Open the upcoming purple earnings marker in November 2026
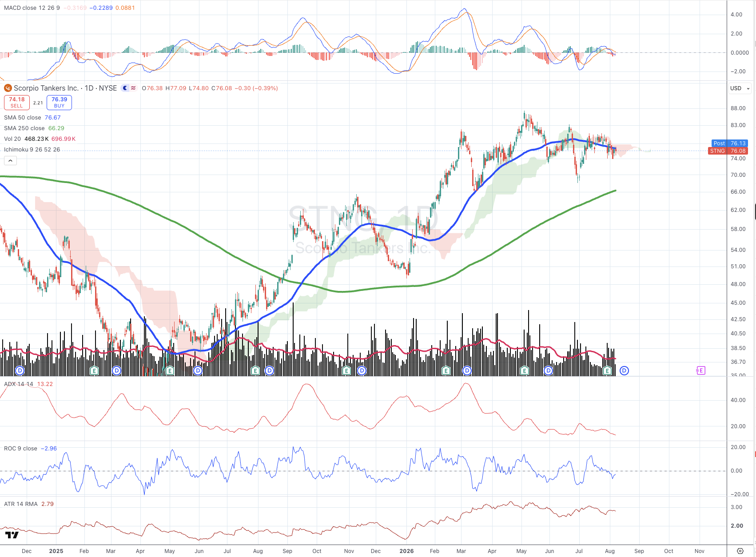Image resolution: width=756 pixels, height=557 pixels. pos(700,370)
